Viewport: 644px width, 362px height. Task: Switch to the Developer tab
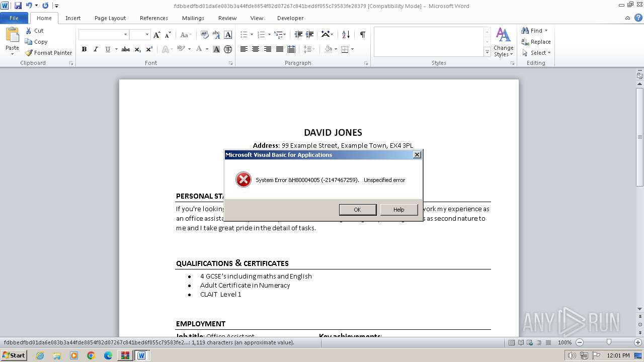click(x=290, y=18)
